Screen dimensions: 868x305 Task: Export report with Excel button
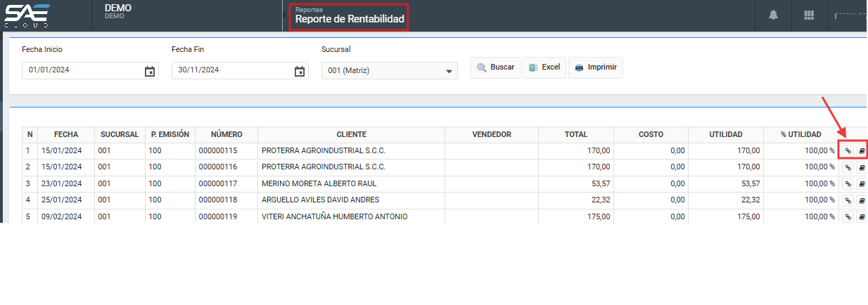[544, 67]
